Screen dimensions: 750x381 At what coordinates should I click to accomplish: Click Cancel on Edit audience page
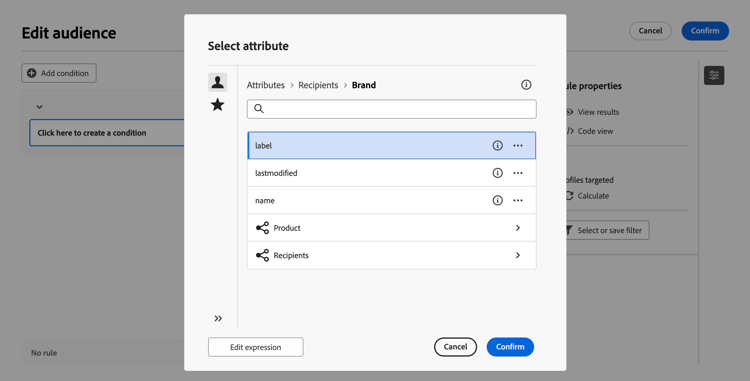pos(651,31)
